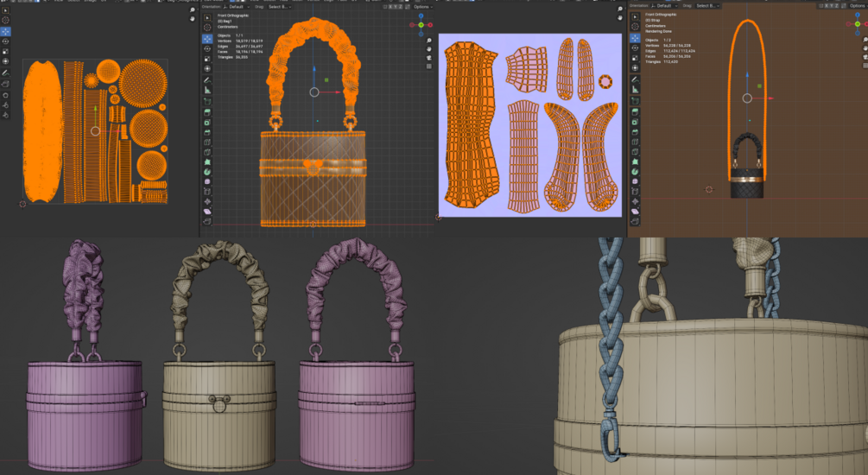The image size is (868, 475).
Task: Toggle Z mirror in Bag1 viewport header
Action: coord(401,7)
